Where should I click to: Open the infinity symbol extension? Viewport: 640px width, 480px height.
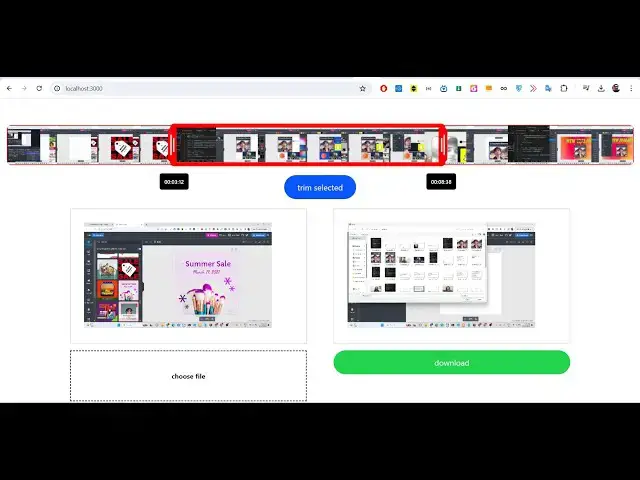pos(504,88)
